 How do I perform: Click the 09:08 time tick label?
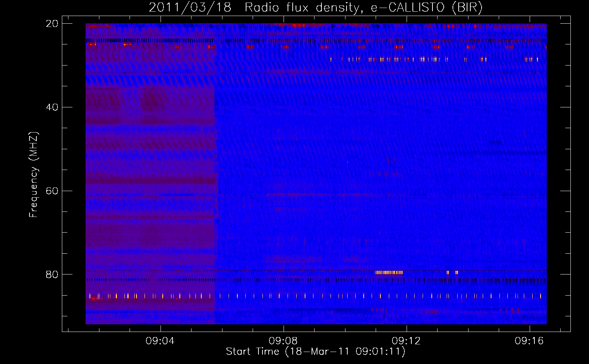[283, 341]
